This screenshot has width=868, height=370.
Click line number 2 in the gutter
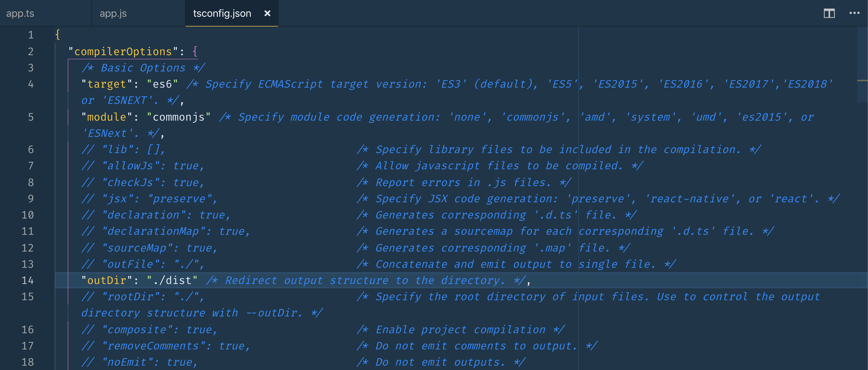(31, 52)
